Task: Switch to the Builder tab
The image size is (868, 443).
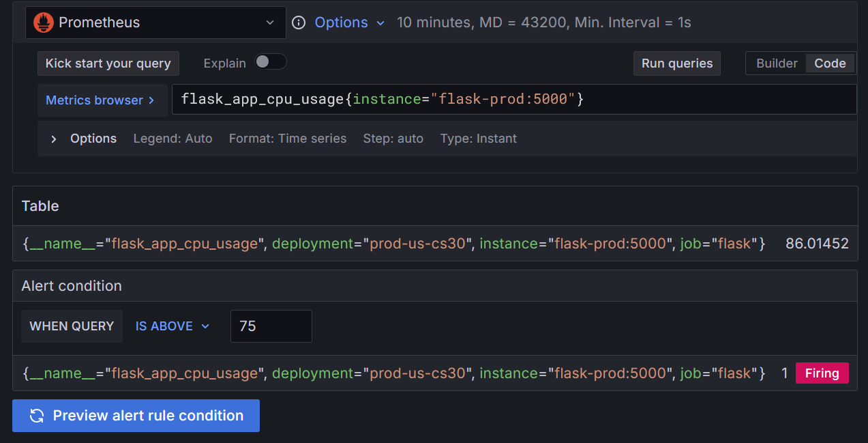Action: 777,63
